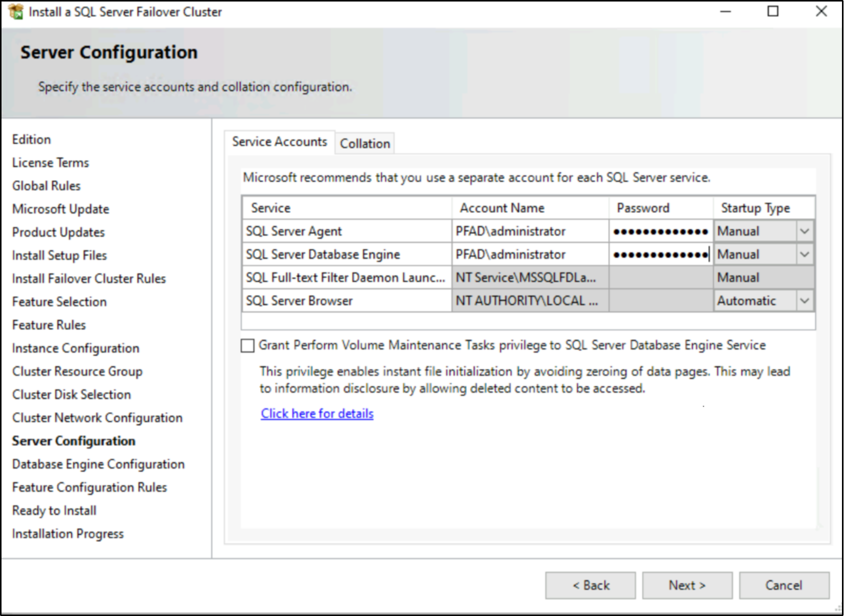Open Startup Type dropdown for SQL Server Database Engine
The height and width of the screenshot is (616, 844).
point(804,255)
